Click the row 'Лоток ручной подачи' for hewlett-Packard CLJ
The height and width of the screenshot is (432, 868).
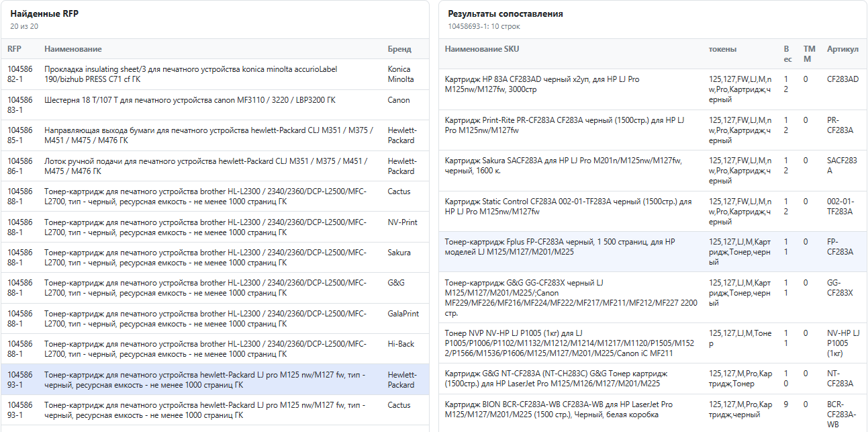click(x=215, y=167)
